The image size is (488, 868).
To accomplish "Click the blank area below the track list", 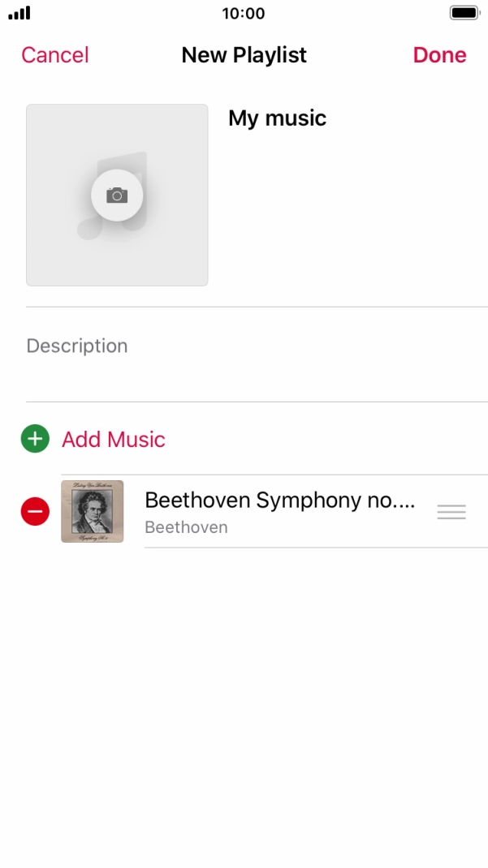I will point(244,698).
